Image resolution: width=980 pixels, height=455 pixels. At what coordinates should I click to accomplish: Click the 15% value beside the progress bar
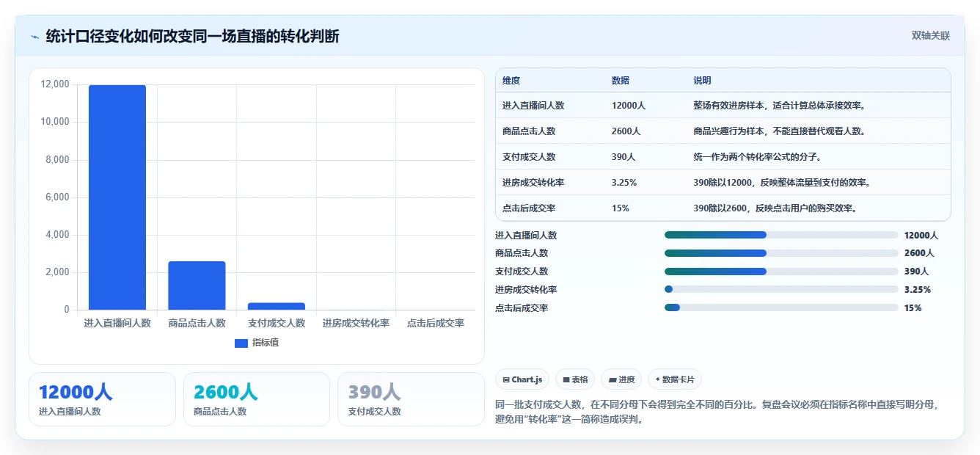click(913, 308)
